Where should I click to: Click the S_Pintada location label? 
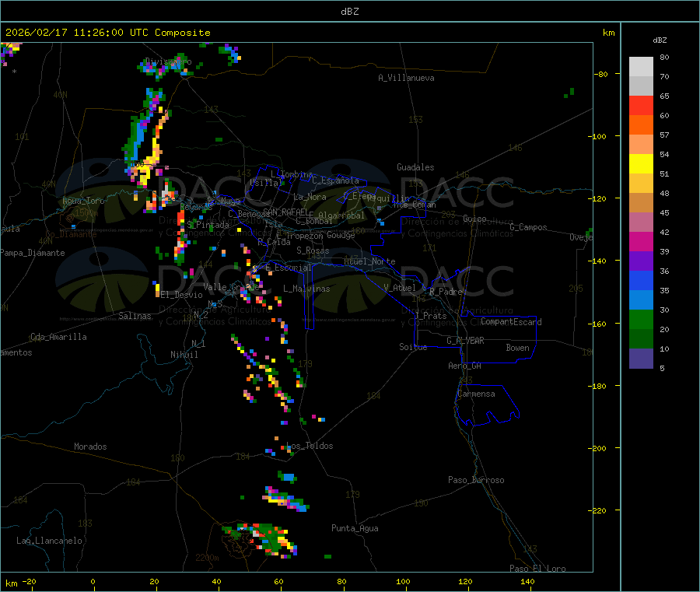pyautogui.click(x=208, y=225)
